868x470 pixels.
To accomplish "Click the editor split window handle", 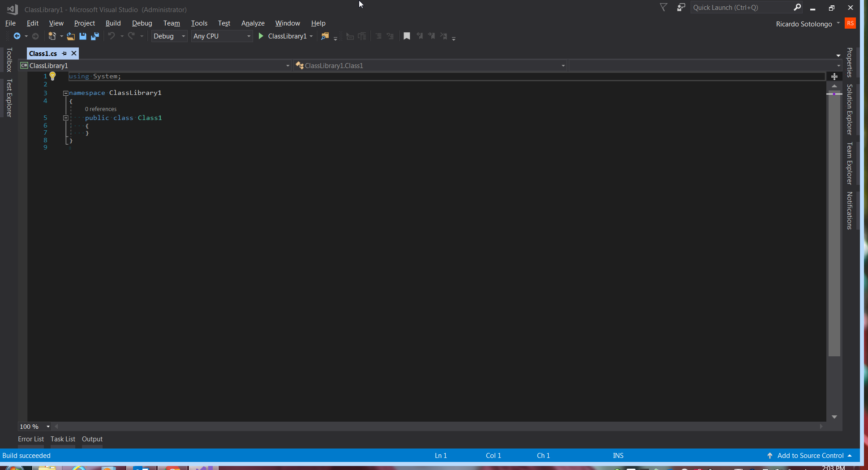I will [x=834, y=77].
